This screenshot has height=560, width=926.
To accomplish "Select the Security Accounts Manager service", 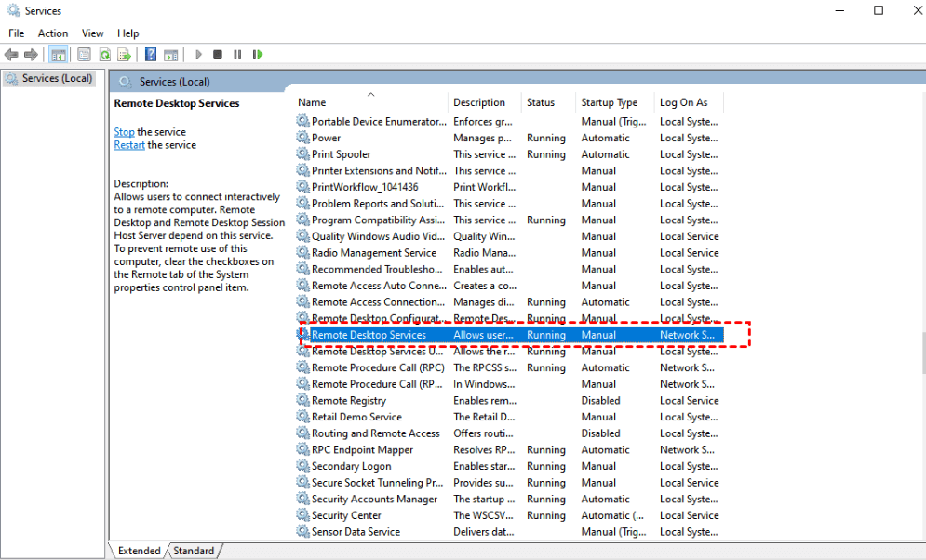I will click(x=374, y=499).
